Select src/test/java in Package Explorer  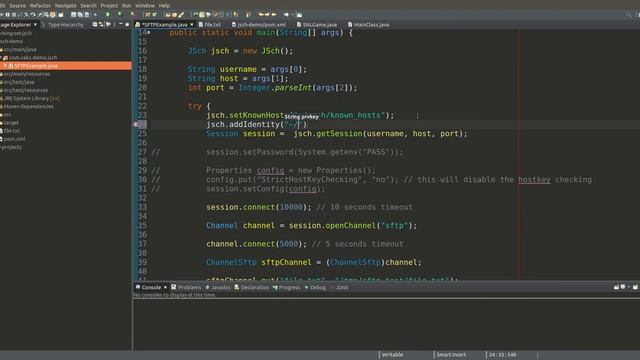(x=19, y=82)
